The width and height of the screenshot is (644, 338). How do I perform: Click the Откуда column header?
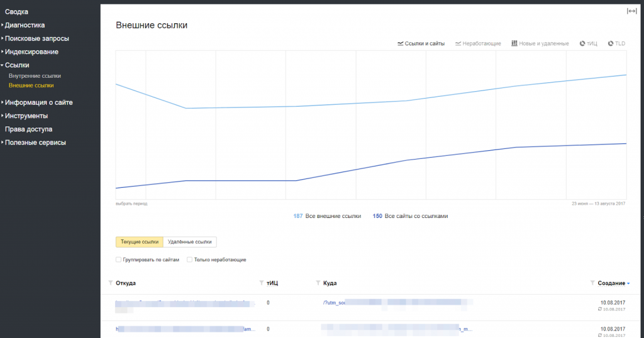click(126, 283)
